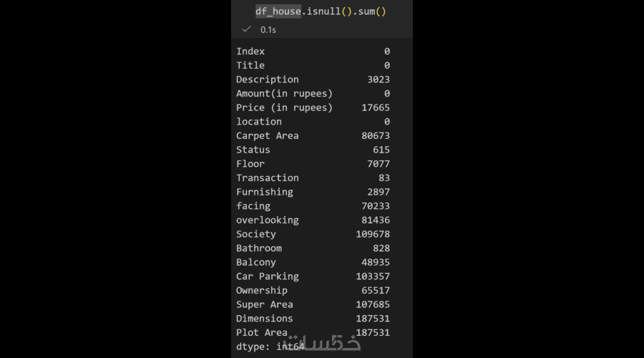Click the Price (in rupees) null count 17665
The height and width of the screenshot is (358, 644).
pyautogui.click(x=376, y=107)
